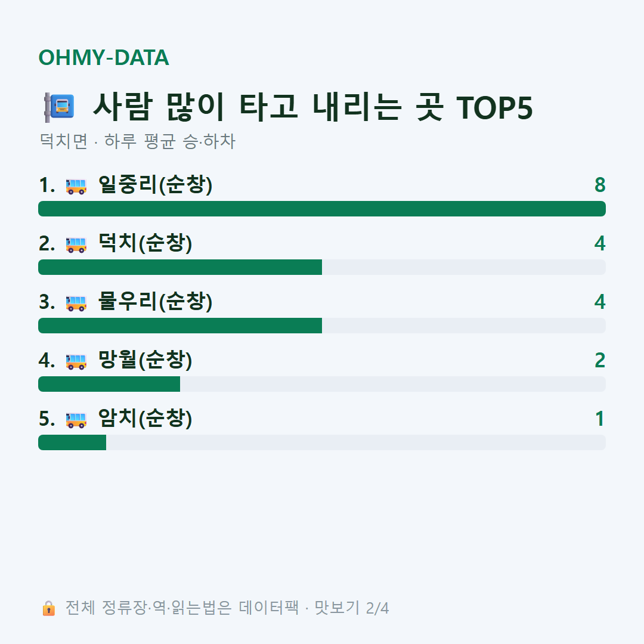Screen dimensions: 644x644
Task: Click the progress bar under 덕치(순창)
Action: 322,267
